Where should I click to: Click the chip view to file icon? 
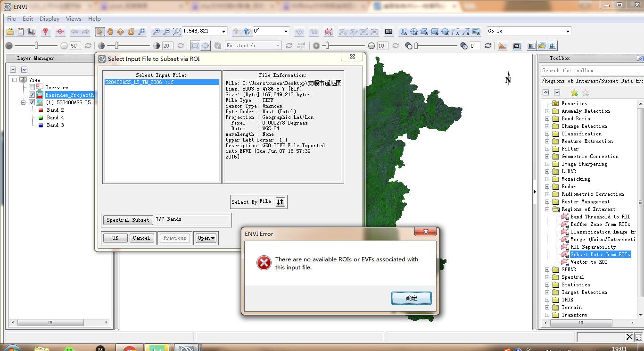tap(31, 32)
